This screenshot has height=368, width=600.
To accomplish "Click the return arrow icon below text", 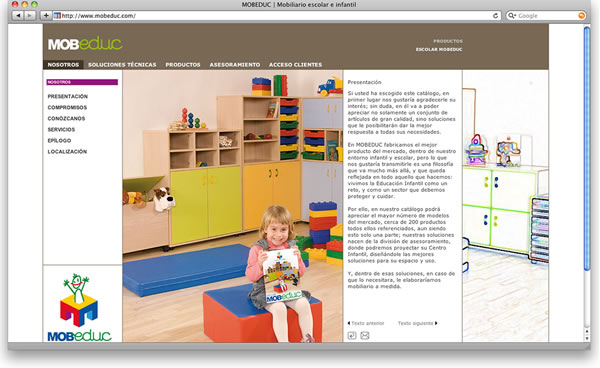I will (352, 336).
